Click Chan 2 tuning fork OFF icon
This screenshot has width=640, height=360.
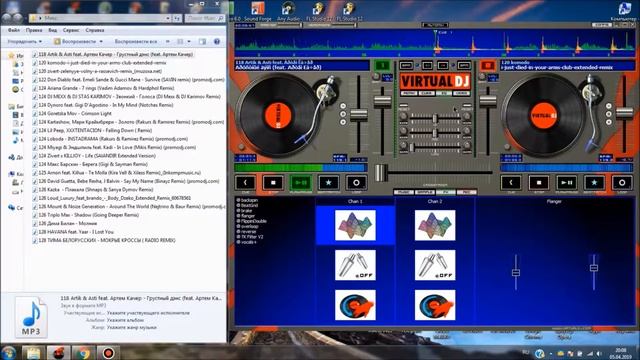click(435, 265)
